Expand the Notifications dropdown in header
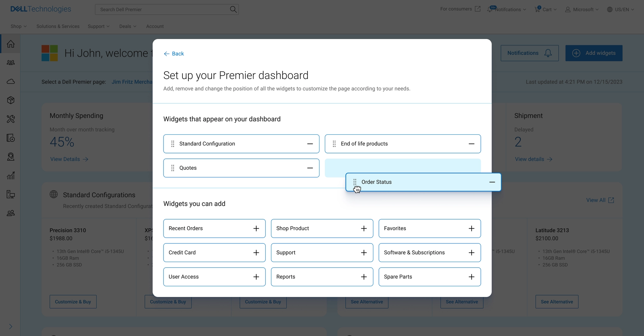The width and height of the screenshot is (644, 336). 506,9
